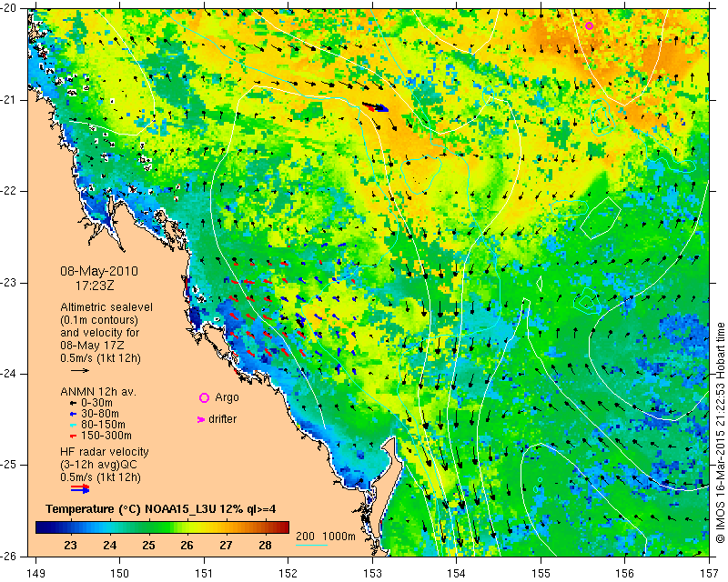Click the latitude axis label -25
Viewport: 728px width, 582px height.
pos(10,465)
